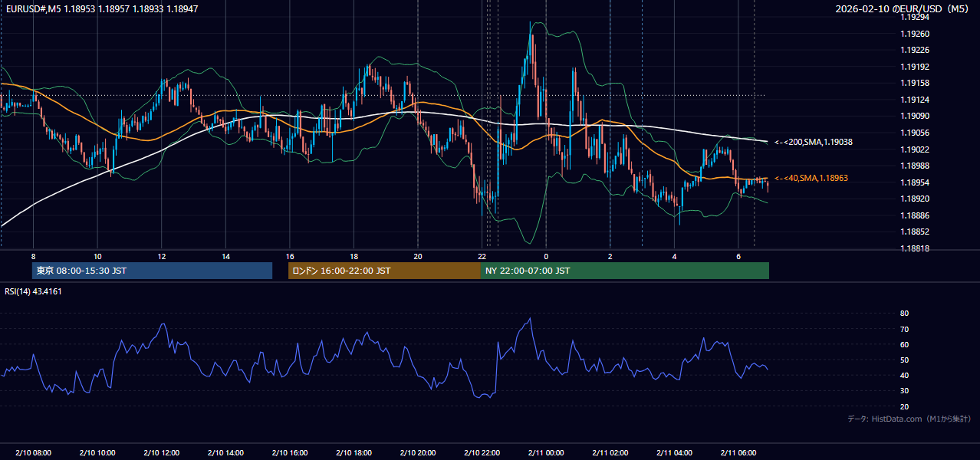Screen dimensions: 980x460
Task: Click RSI scale value 80
Action: (x=904, y=314)
